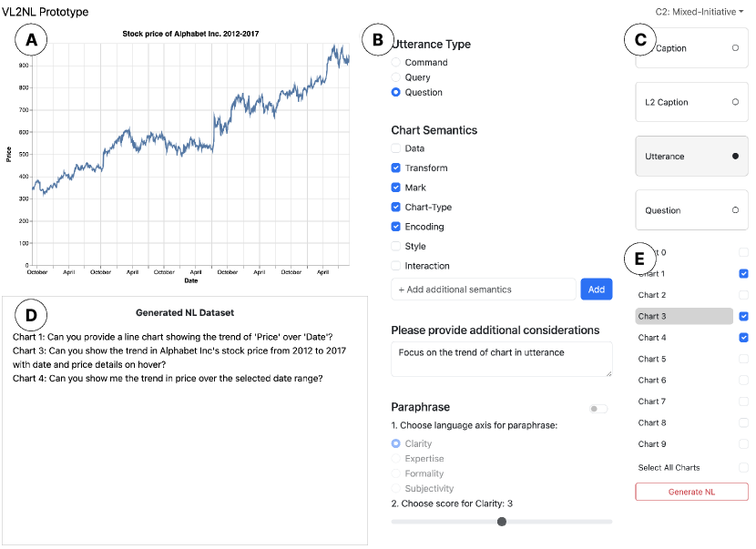This screenshot has height=549, width=756.
Task: Select the Command utterance type radio
Action: tap(396, 63)
